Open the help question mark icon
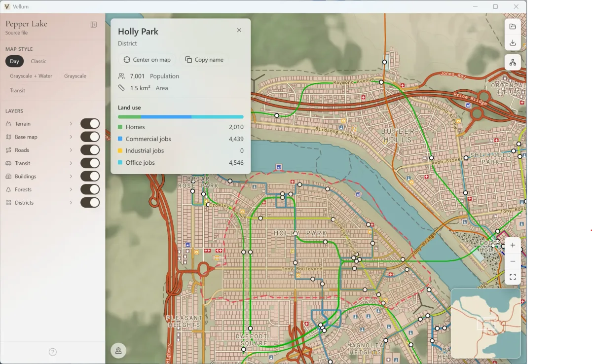Viewport: 592px width, 364px height. point(53,352)
